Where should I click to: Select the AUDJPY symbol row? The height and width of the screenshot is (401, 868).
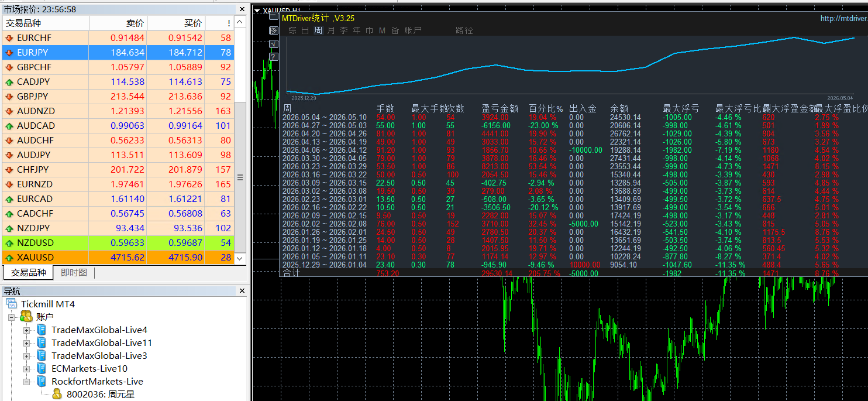coord(118,155)
